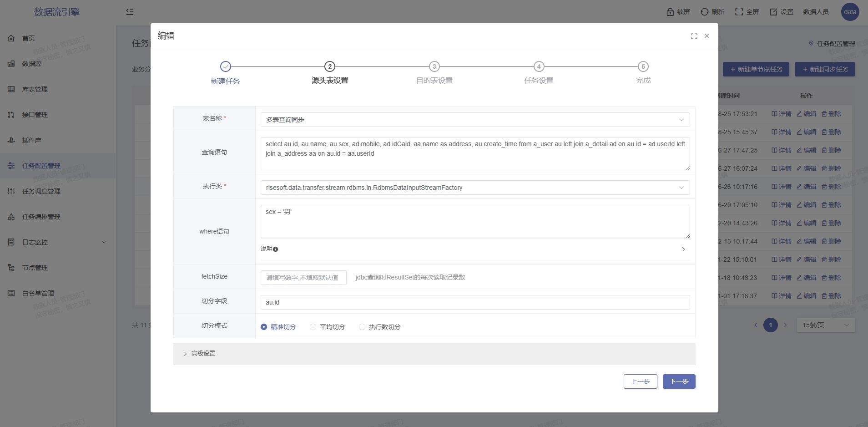
Task: Open 数据源 in the sidebar menu
Action: [x=32, y=64]
